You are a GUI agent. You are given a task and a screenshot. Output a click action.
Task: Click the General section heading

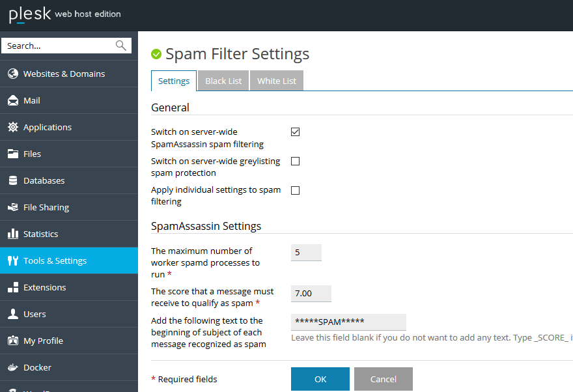pyautogui.click(x=171, y=107)
